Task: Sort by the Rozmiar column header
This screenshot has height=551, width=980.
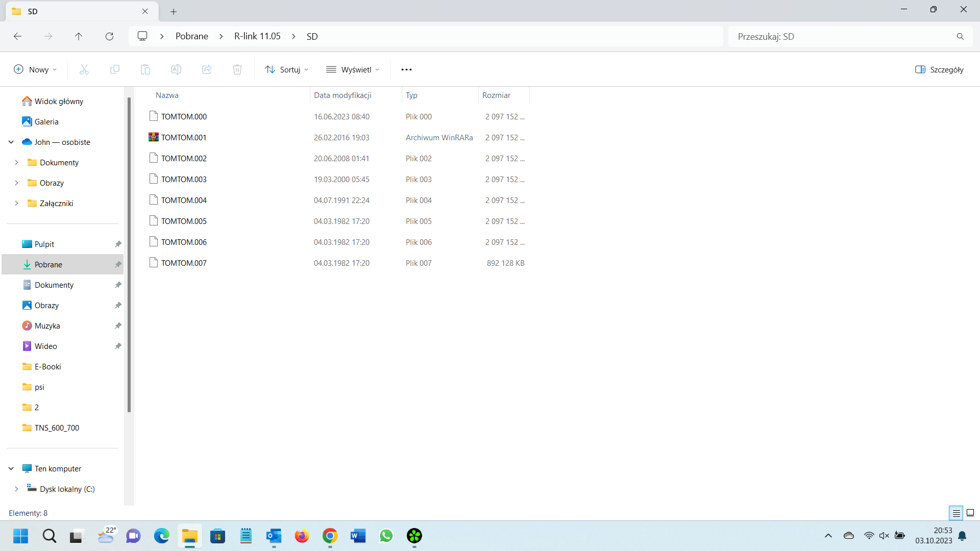Action: (496, 95)
